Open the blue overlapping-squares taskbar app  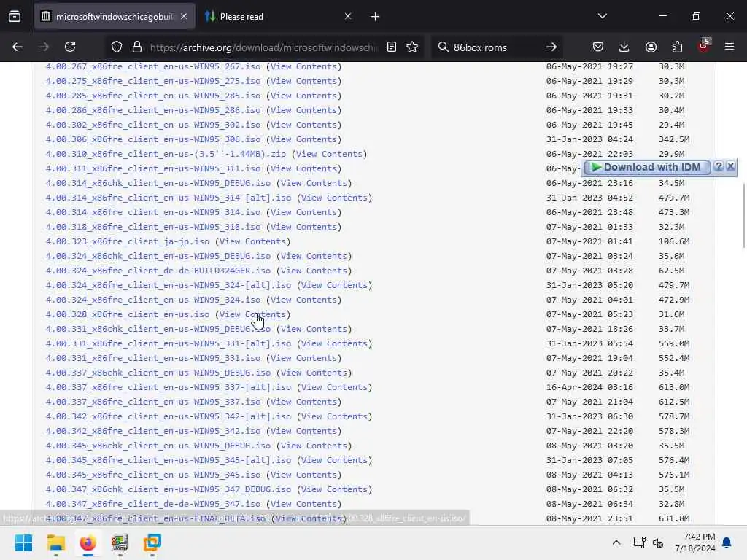152,542
